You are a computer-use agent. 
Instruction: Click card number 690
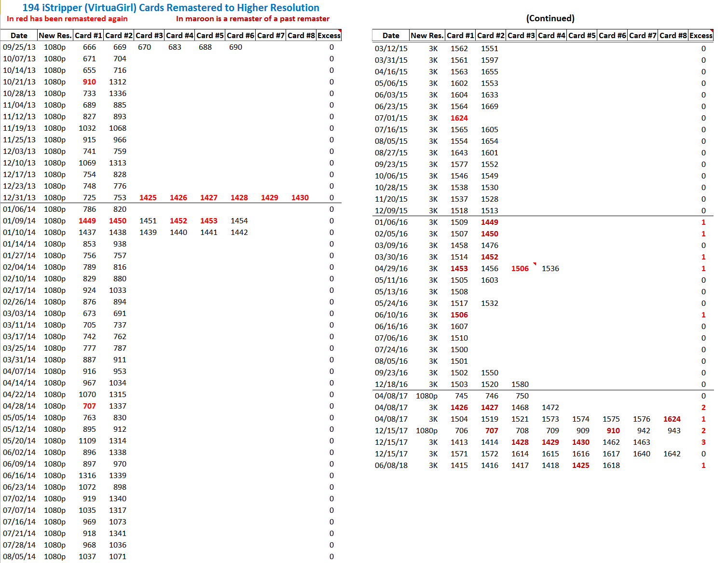[x=235, y=47]
